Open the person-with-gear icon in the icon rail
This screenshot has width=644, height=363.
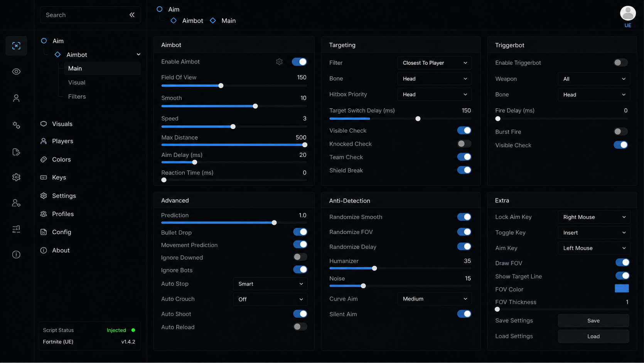pos(16,203)
